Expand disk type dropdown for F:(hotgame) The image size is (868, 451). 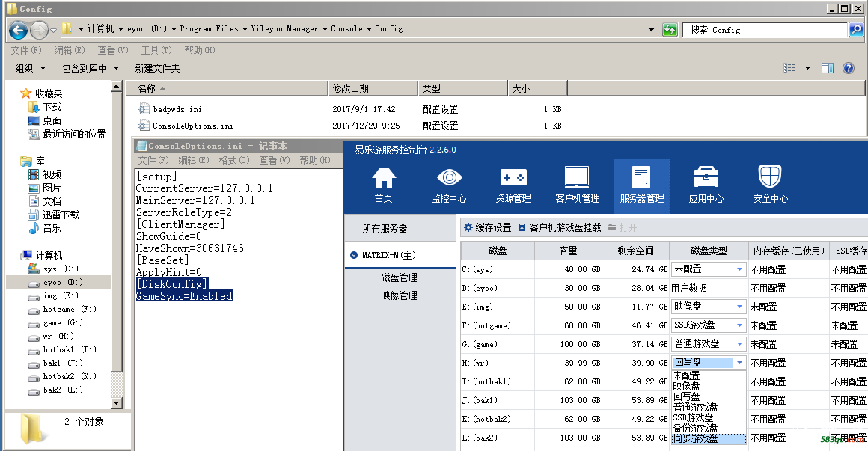(739, 325)
